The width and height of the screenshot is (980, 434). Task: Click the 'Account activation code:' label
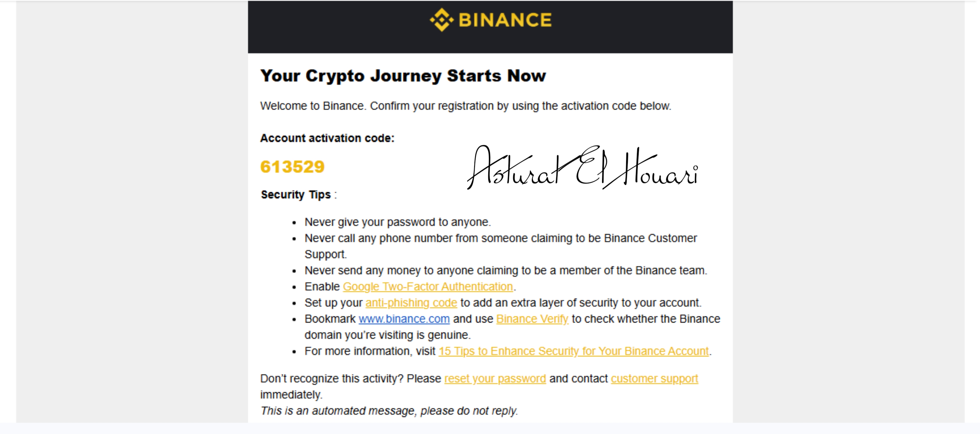pyautogui.click(x=327, y=138)
